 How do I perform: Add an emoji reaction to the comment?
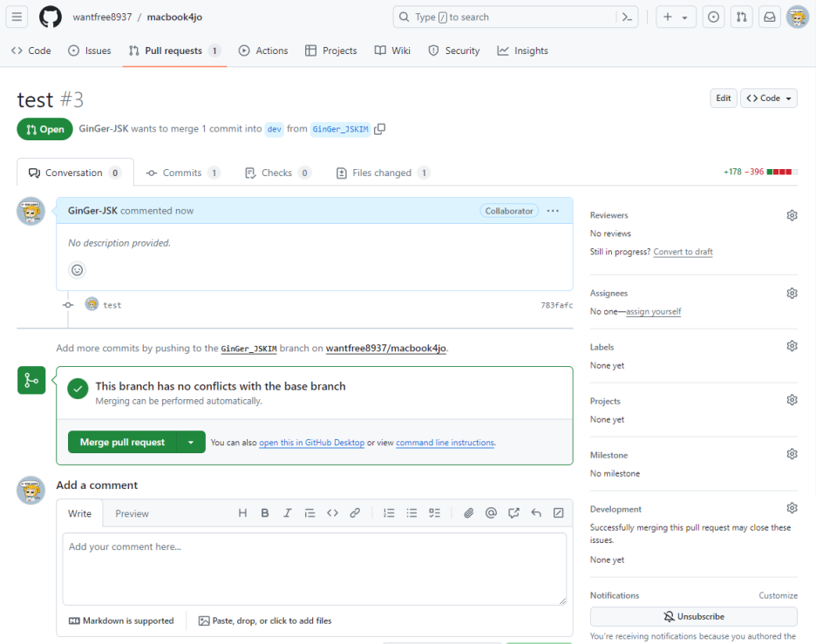77,270
